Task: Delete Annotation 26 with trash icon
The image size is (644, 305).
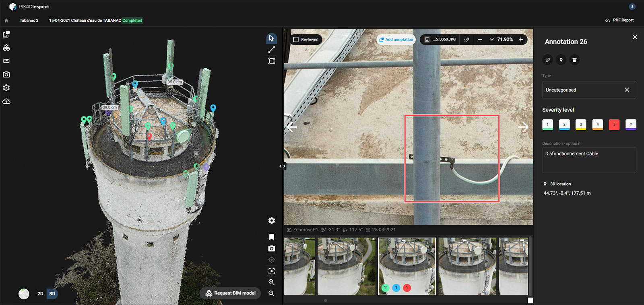Action: click(x=574, y=60)
